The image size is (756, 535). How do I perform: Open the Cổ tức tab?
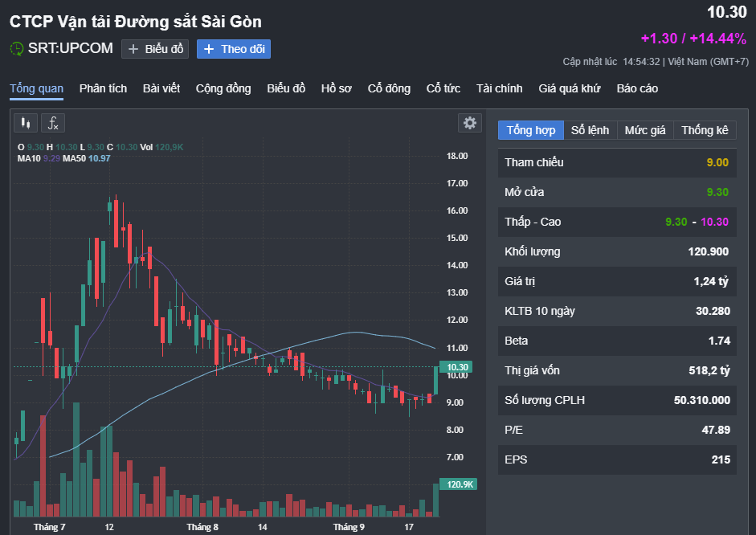(443, 88)
